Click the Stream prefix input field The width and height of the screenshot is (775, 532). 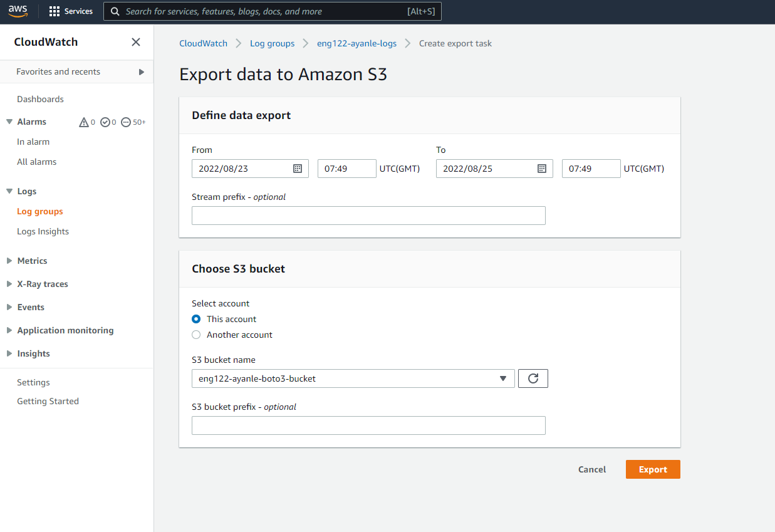point(368,216)
